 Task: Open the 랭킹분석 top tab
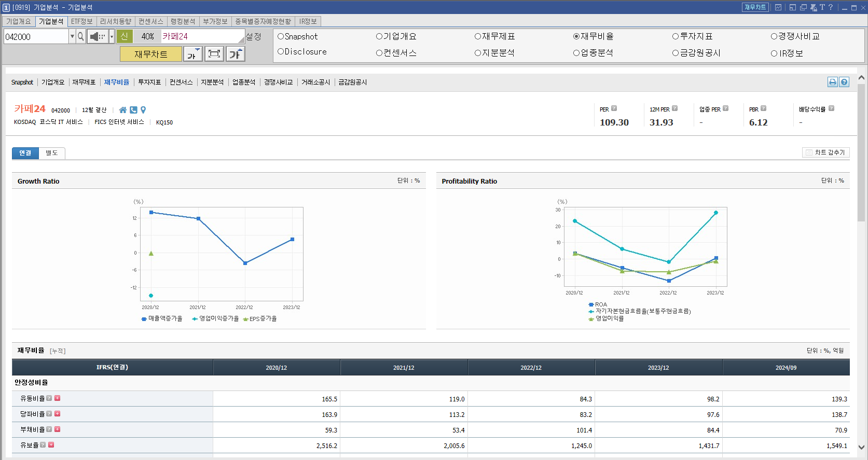click(x=183, y=21)
